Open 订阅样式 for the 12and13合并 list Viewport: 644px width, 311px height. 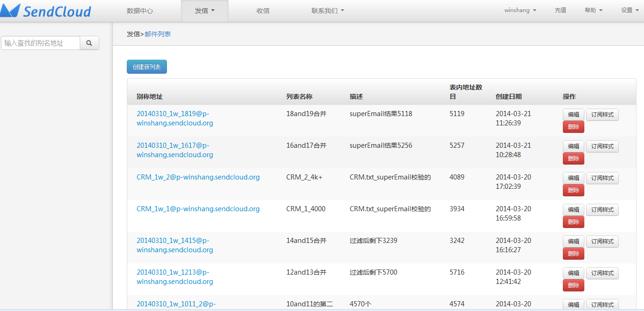[x=602, y=273]
